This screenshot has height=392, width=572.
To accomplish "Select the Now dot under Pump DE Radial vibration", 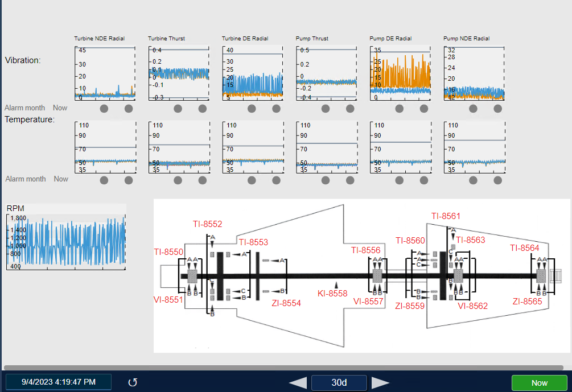I will coord(423,108).
